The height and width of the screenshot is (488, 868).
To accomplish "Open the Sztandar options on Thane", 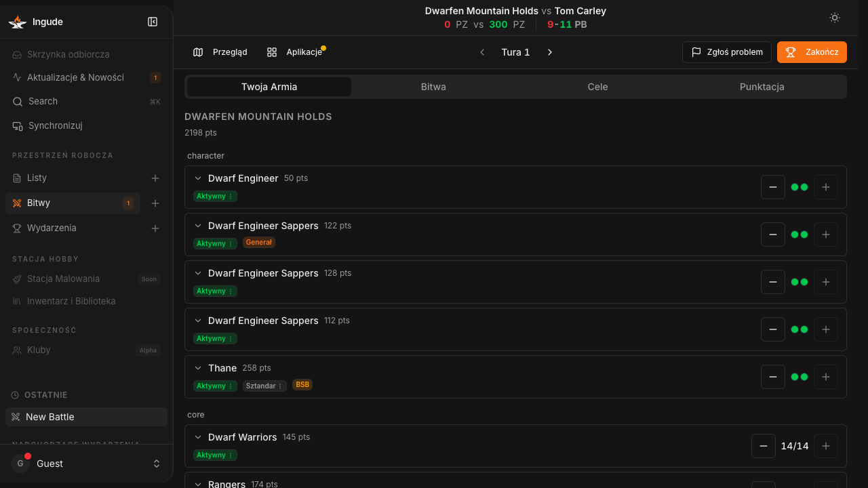I will (264, 386).
